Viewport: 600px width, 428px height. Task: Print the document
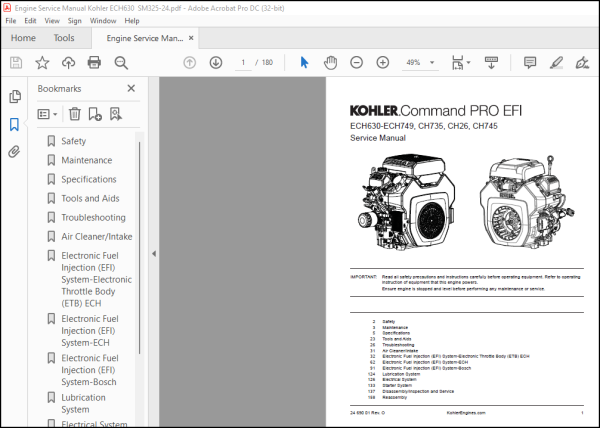tap(94, 62)
